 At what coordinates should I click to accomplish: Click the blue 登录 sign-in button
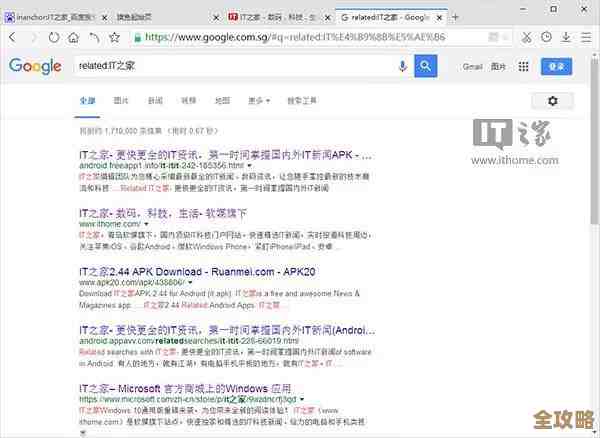[556, 67]
